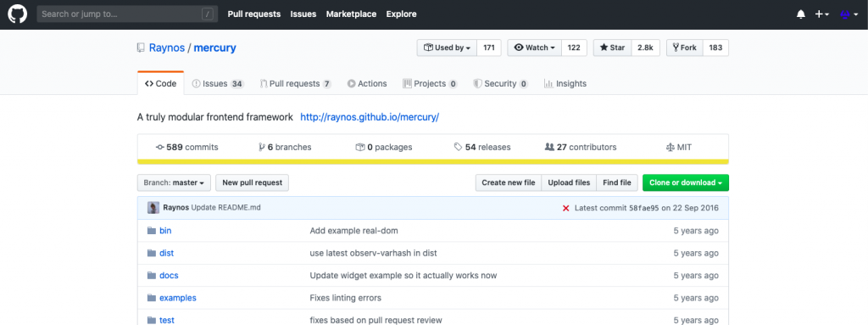This screenshot has width=868, height=325.
Task: Open the plus create-new dropdown
Action: pos(821,14)
